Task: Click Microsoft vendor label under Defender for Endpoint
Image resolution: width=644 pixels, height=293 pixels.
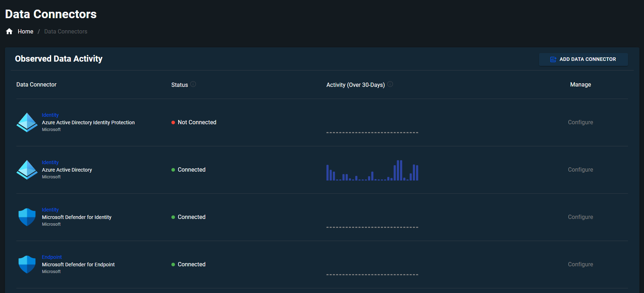Action: [x=51, y=272]
